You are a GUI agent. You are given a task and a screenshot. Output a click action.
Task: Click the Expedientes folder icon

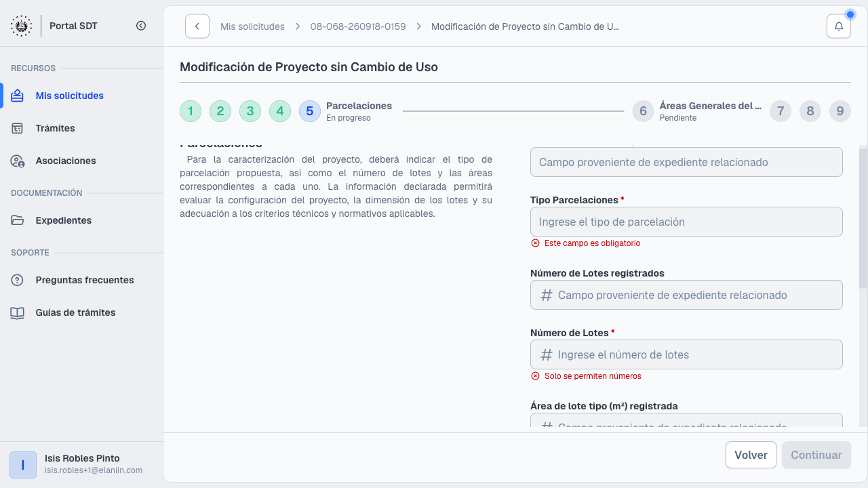click(x=18, y=220)
